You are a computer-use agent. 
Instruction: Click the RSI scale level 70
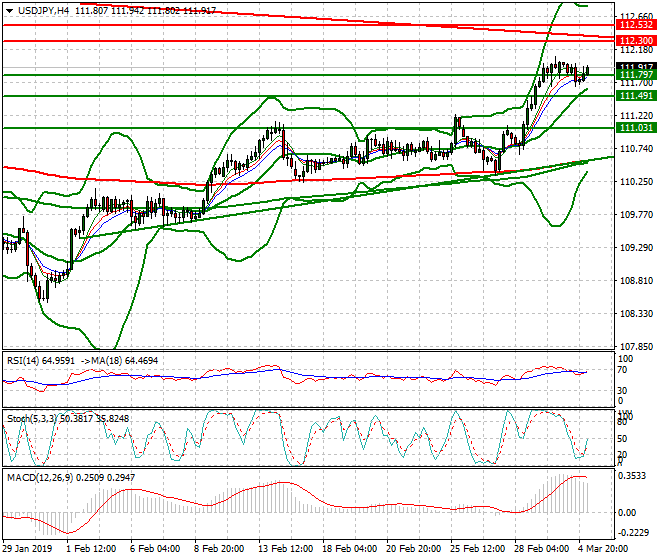point(622,370)
